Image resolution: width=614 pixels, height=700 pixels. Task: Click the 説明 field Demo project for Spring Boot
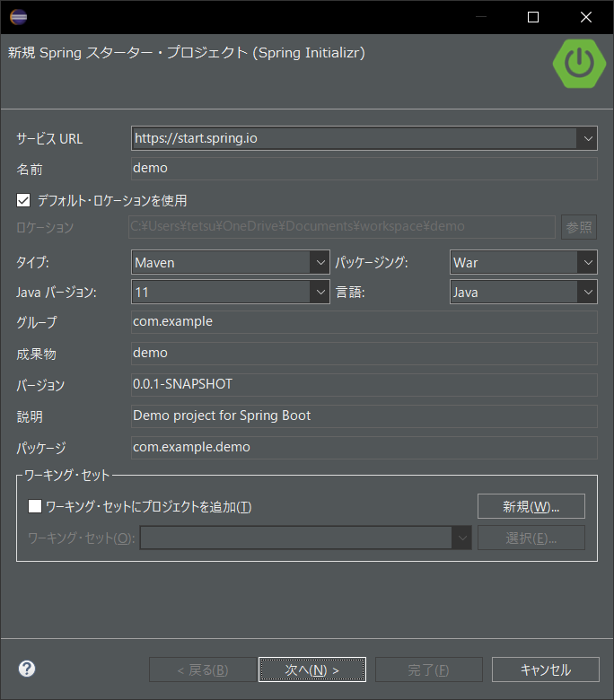[x=364, y=416]
